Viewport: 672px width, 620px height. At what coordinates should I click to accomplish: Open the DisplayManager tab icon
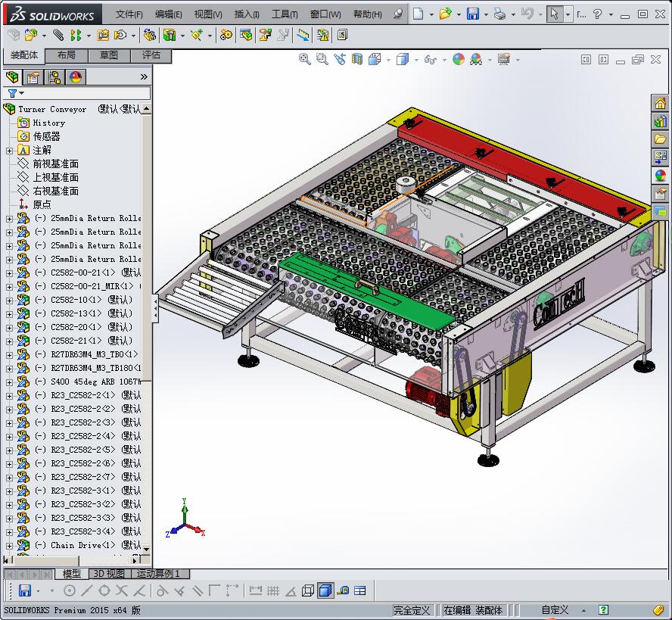tap(75, 77)
